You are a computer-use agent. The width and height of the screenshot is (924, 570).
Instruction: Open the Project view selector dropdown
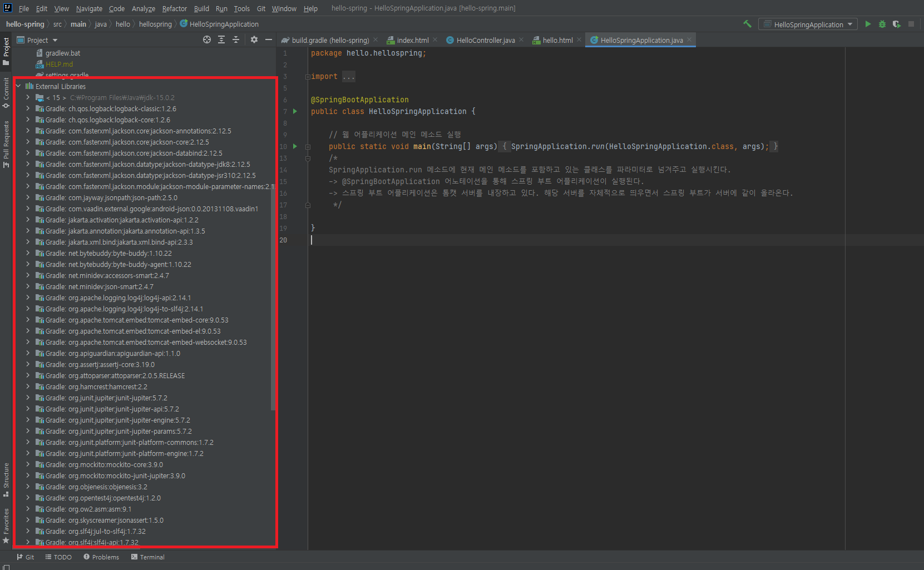tap(37, 40)
